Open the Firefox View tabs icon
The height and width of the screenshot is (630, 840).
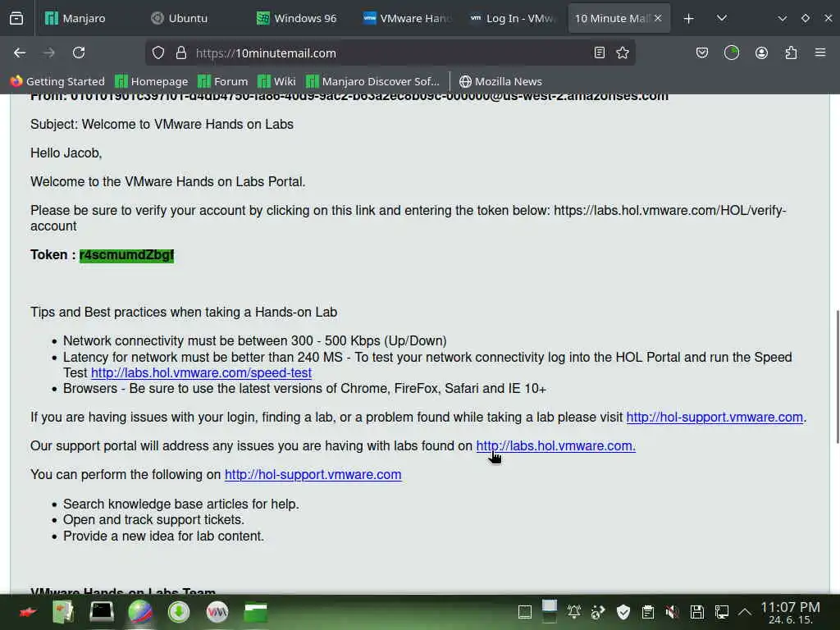pos(16,18)
